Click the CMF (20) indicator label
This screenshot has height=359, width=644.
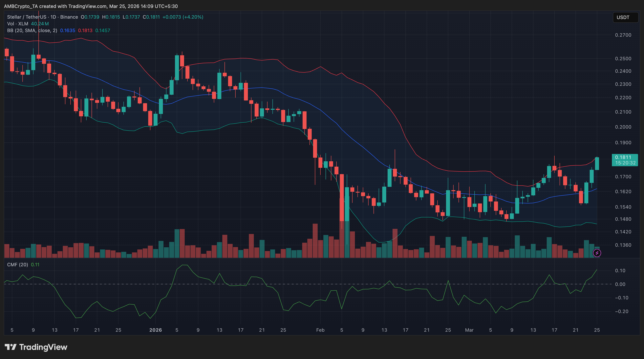17,264
